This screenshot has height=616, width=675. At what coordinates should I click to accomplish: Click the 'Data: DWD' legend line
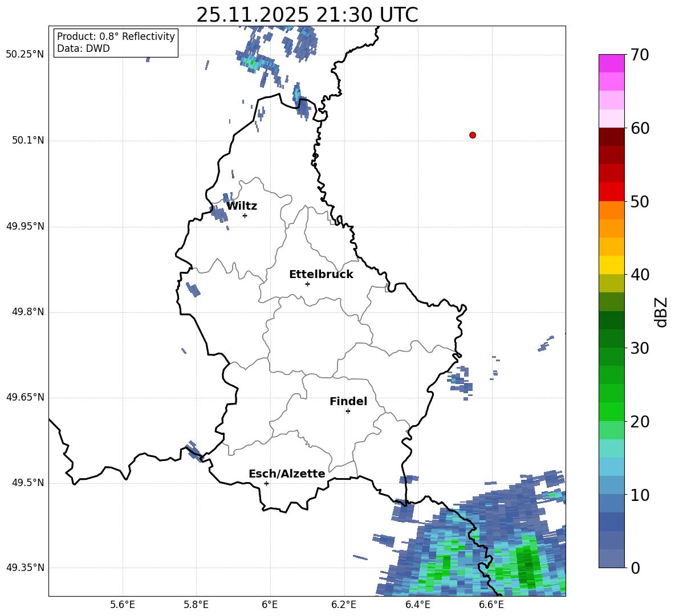(x=83, y=48)
